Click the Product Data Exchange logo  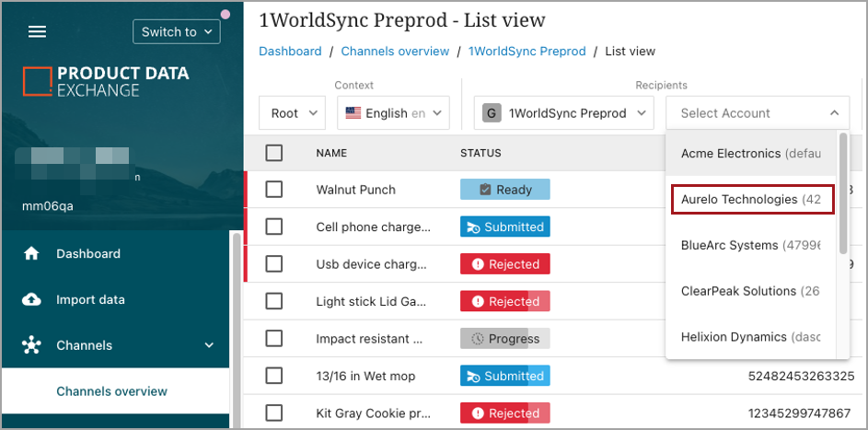click(x=106, y=82)
